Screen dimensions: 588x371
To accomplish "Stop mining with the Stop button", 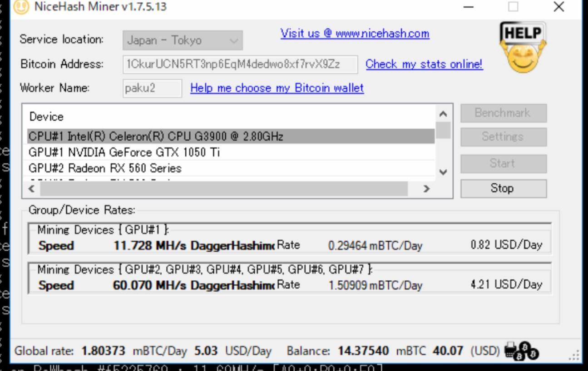I will click(x=504, y=188).
